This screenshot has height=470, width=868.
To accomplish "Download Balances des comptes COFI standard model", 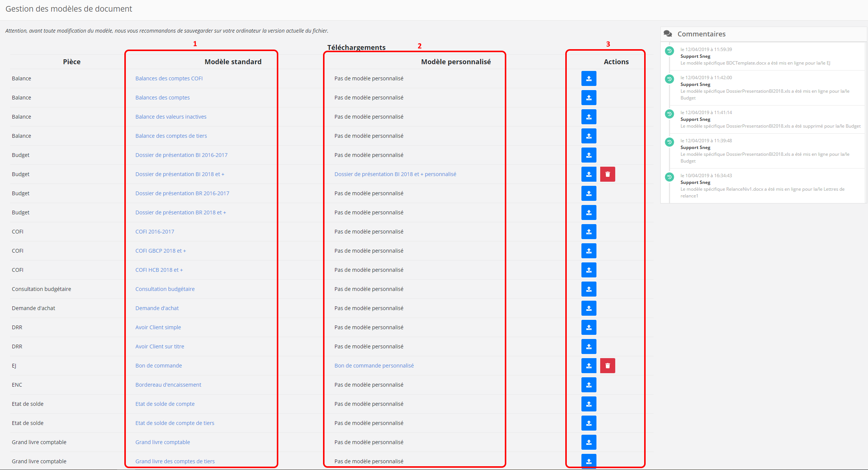I will pyautogui.click(x=169, y=78).
